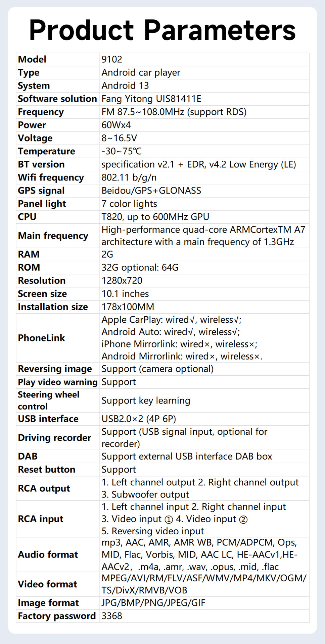Click the 60Wx4 power value
This screenshot has width=325, height=644.
coord(116,125)
